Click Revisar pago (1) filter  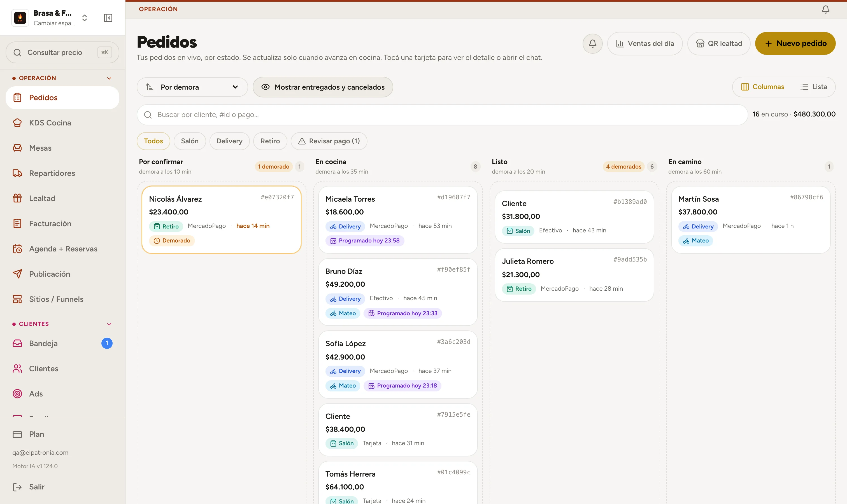coord(329,141)
